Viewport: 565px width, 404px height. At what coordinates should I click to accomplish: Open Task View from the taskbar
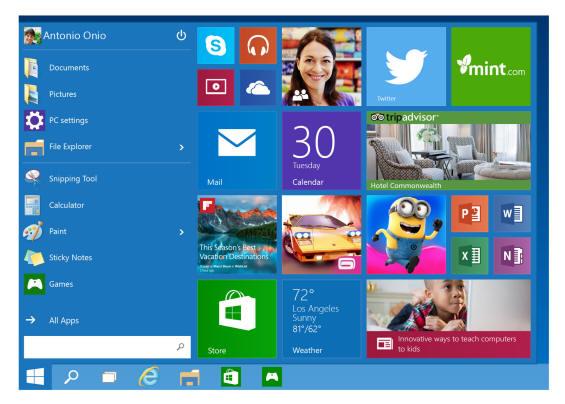[x=109, y=377]
